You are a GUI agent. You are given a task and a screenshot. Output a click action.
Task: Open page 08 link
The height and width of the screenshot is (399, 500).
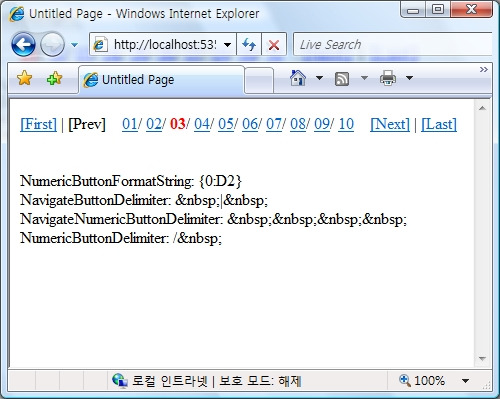coord(298,124)
